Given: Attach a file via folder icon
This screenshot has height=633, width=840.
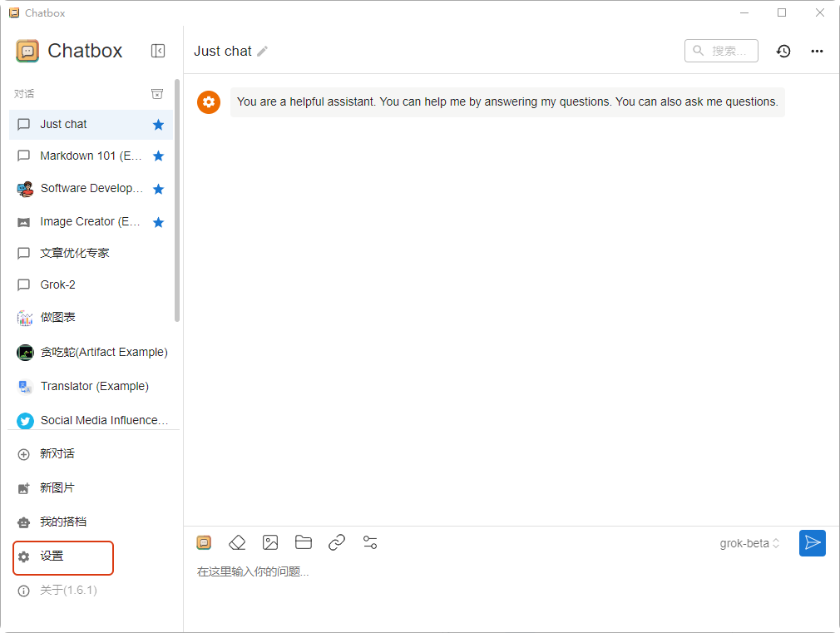Looking at the screenshot, I should point(304,542).
